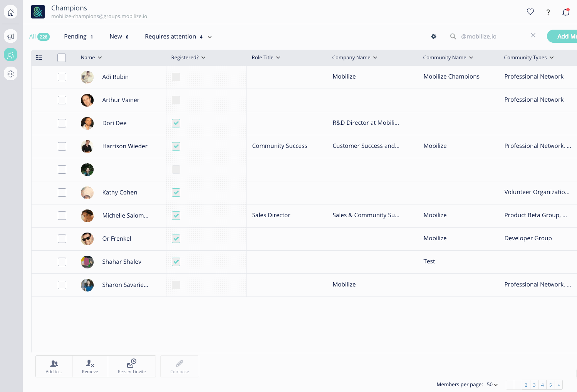Click Michelle Salom's avatar
The width and height of the screenshot is (577, 392).
click(x=87, y=216)
